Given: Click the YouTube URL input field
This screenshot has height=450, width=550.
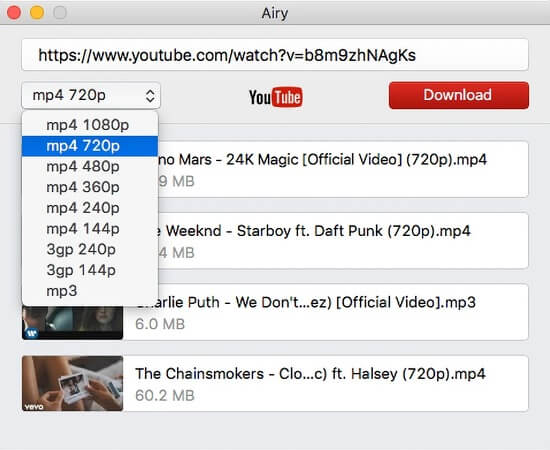Looking at the screenshot, I should (x=275, y=55).
